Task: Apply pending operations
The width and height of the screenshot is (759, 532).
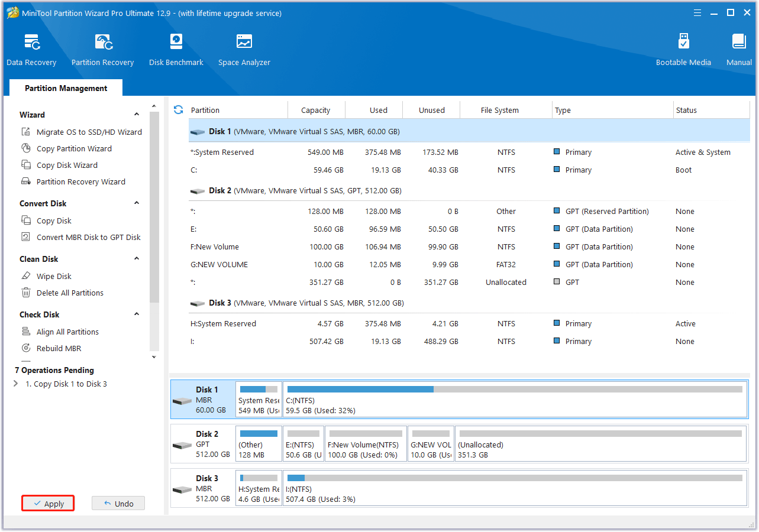Action: click(x=49, y=504)
